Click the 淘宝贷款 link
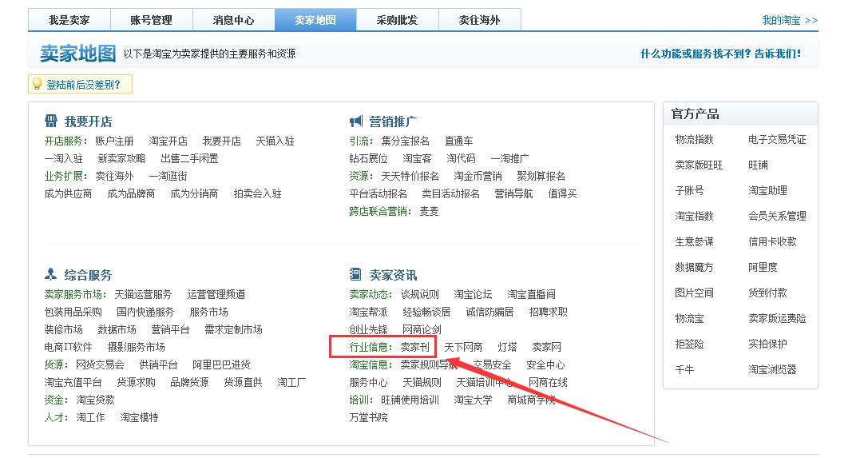The height and width of the screenshot is (458, 868). coord(95,400)
